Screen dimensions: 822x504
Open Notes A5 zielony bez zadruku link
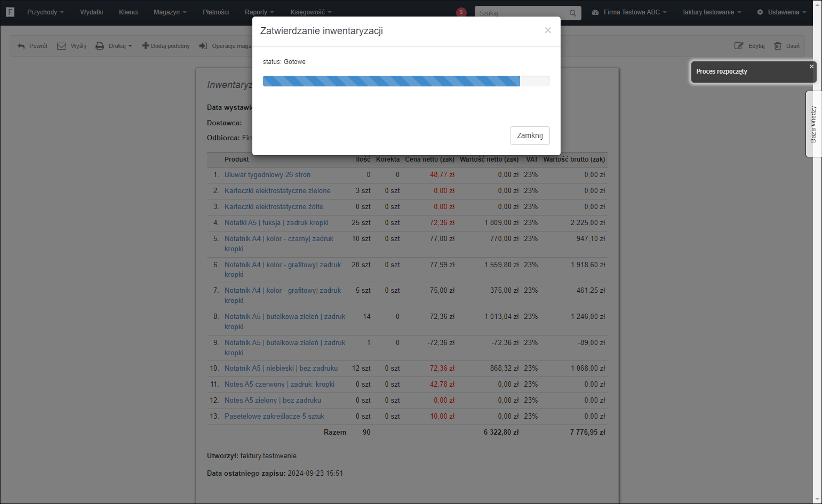pos(273,401)
